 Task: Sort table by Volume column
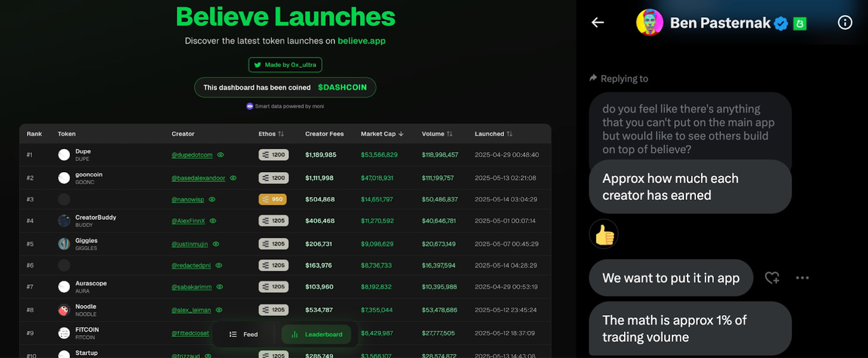coord(437,134)
